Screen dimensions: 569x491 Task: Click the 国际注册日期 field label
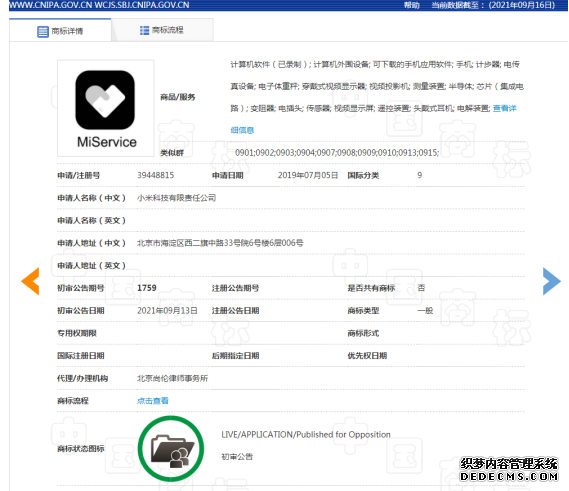click(81, 356)
